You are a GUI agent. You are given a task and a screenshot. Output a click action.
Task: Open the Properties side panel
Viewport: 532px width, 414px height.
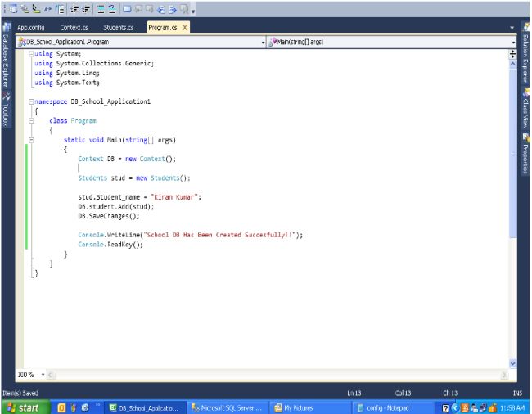tap(525, 155)
